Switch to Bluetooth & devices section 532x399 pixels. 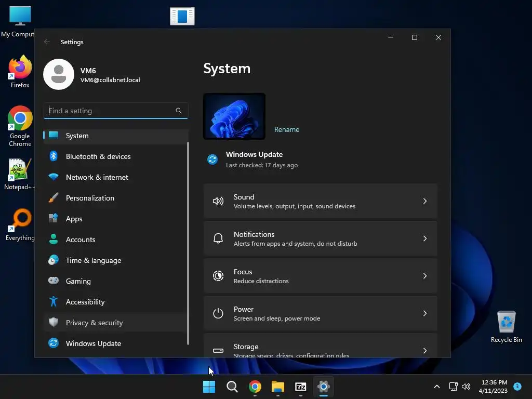(x=116, y=156)
